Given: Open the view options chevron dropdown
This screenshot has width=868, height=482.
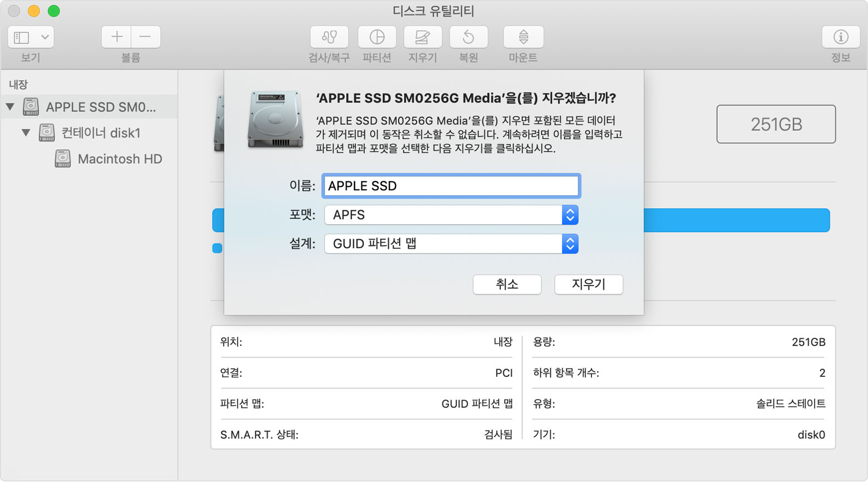Looking at the screenshot, I should pyautogui.click(x=45, y=37).
